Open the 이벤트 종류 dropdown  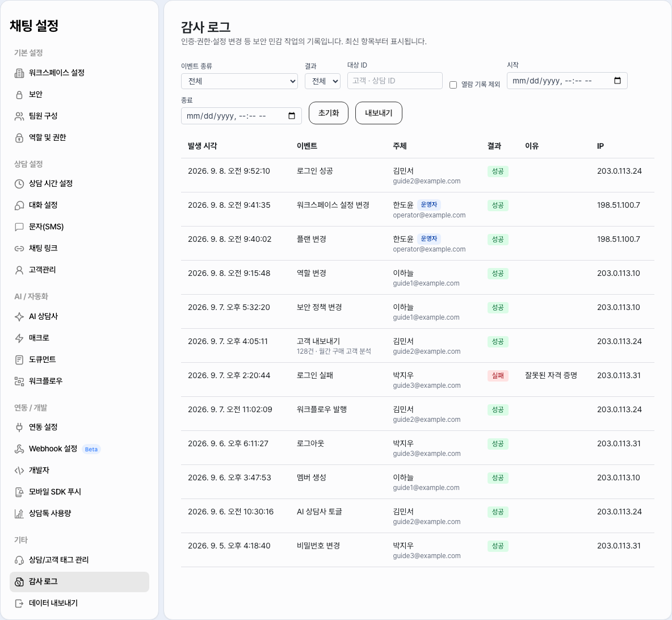[x=240, y=81]
